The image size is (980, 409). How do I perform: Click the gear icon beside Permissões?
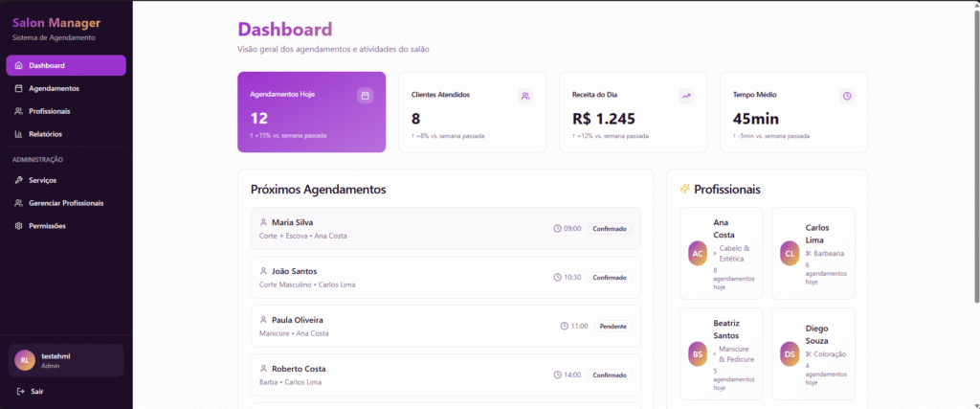pyautogui.click(x=19, y=226)
